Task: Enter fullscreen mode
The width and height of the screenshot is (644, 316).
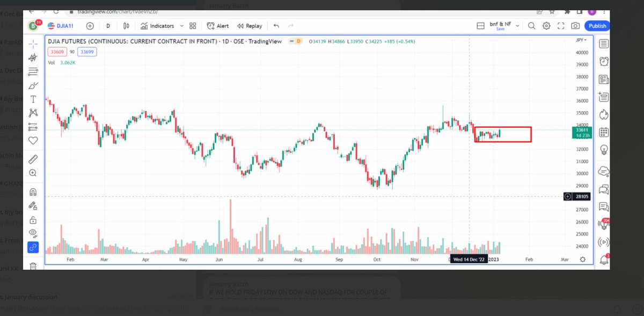Action: [x=561, y=25]
